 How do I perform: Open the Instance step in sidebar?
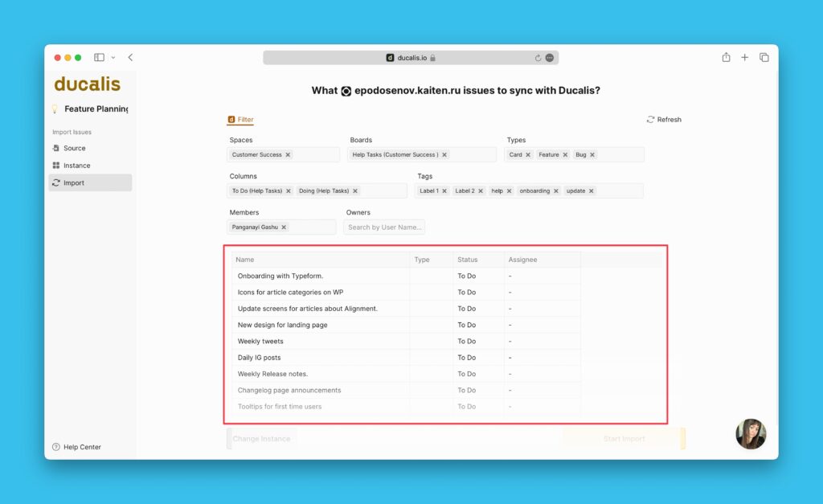[76, 166]
